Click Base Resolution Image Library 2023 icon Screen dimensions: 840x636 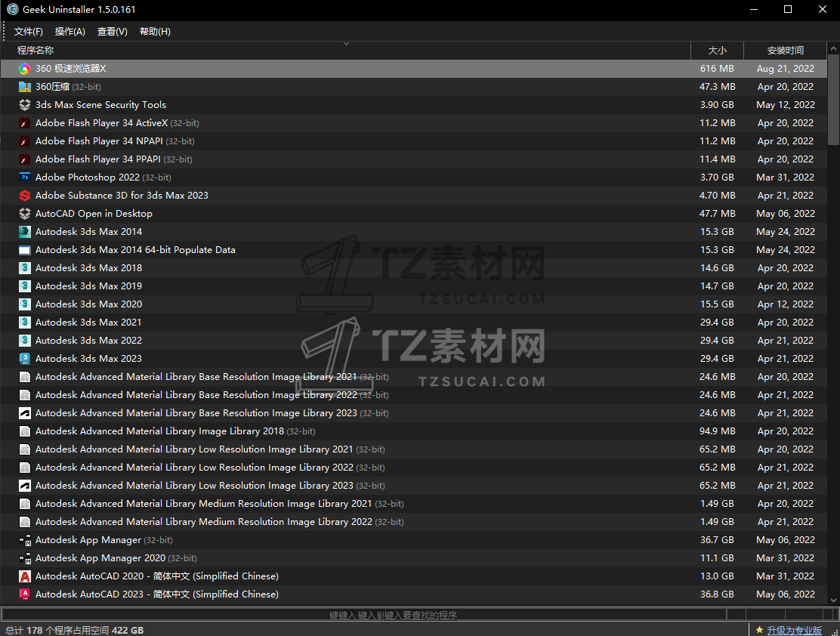coord(25,413)
